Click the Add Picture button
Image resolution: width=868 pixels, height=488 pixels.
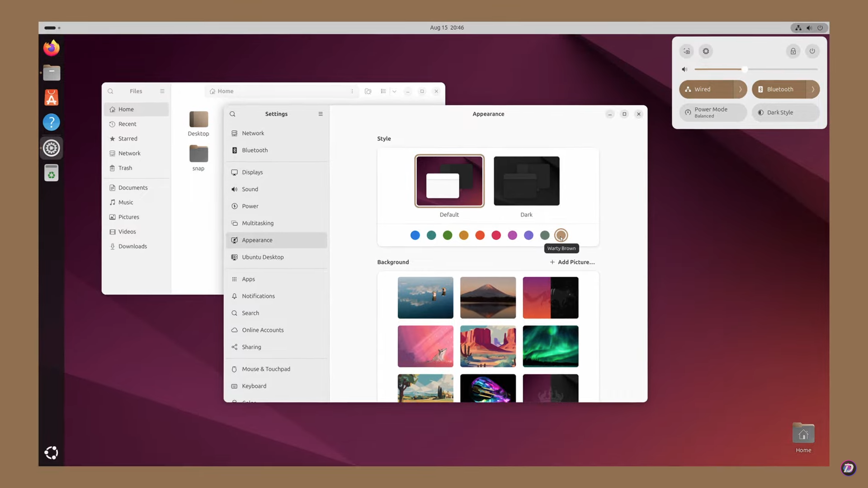point(572,262)
